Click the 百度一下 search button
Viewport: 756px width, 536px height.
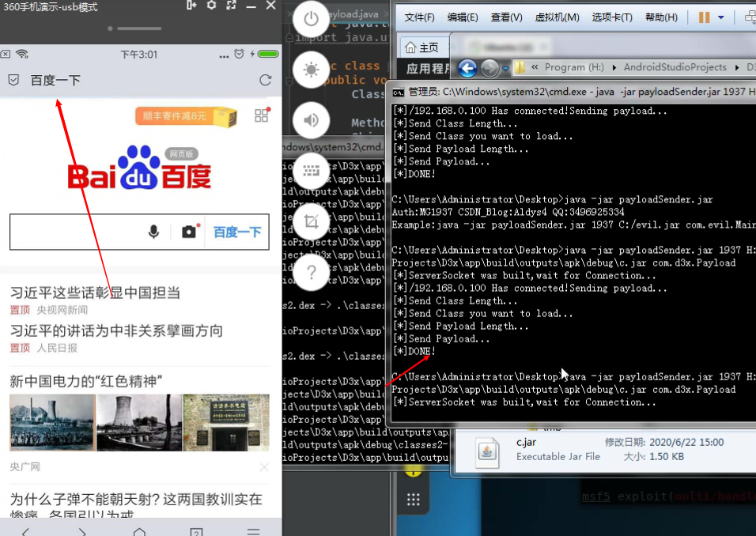click(237, 232)
